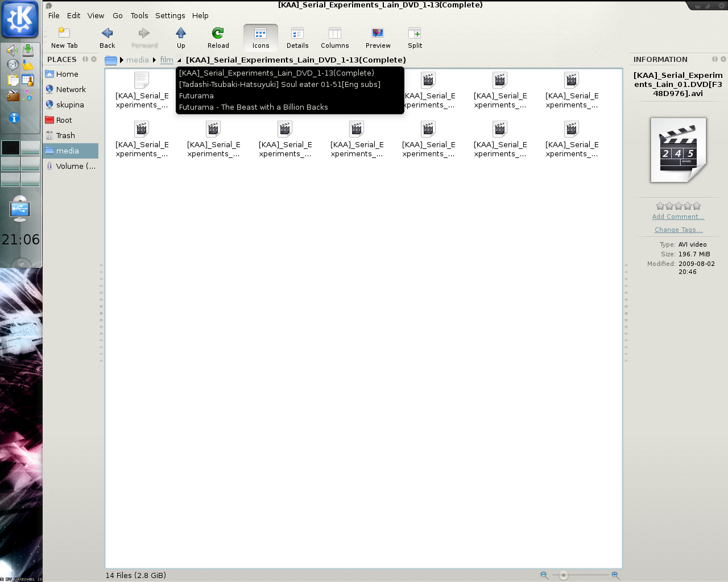This screenshot has height=582, width=728.
Task: Choose Futurama folder from dropdown
Action: 290,95
